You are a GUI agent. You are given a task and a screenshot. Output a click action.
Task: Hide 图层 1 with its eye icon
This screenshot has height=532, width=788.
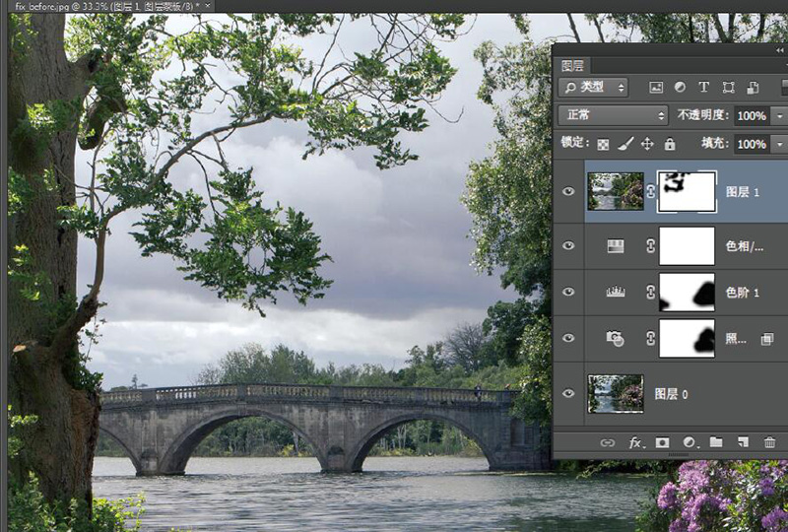pos(568,191)
